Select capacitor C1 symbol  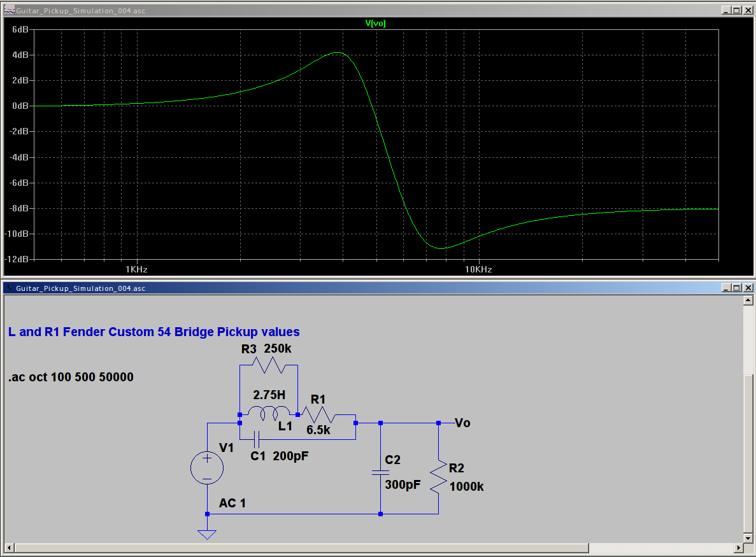click(x=257, y=439)
